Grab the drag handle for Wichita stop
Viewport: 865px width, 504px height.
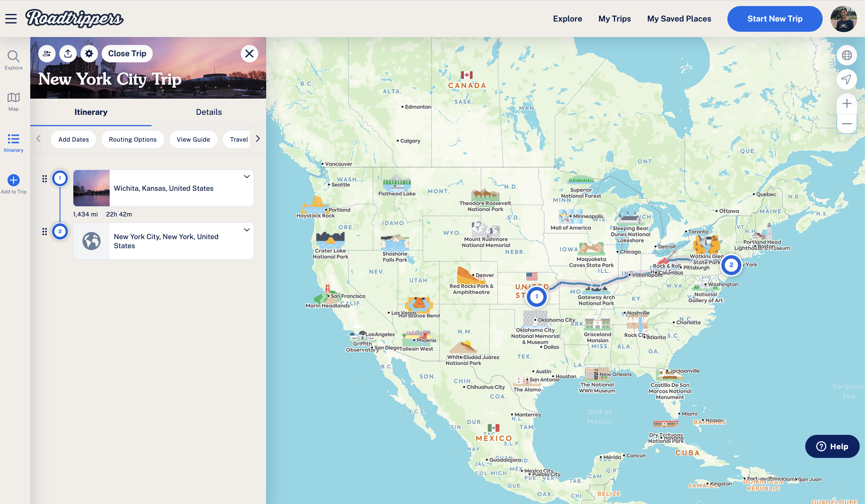pos(45,179)
